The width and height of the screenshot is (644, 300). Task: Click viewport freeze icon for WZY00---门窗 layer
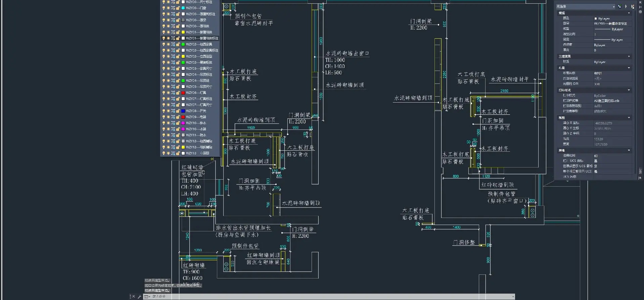pos(173,8)
